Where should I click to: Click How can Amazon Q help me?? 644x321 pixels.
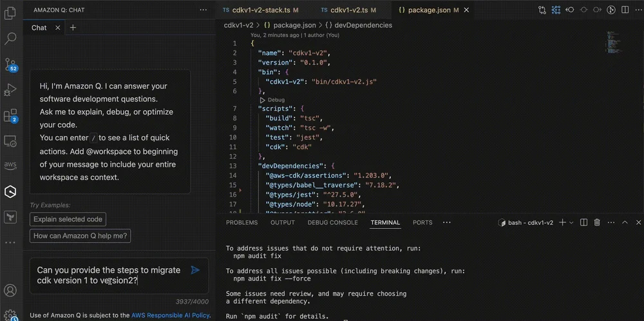[80, 236]
